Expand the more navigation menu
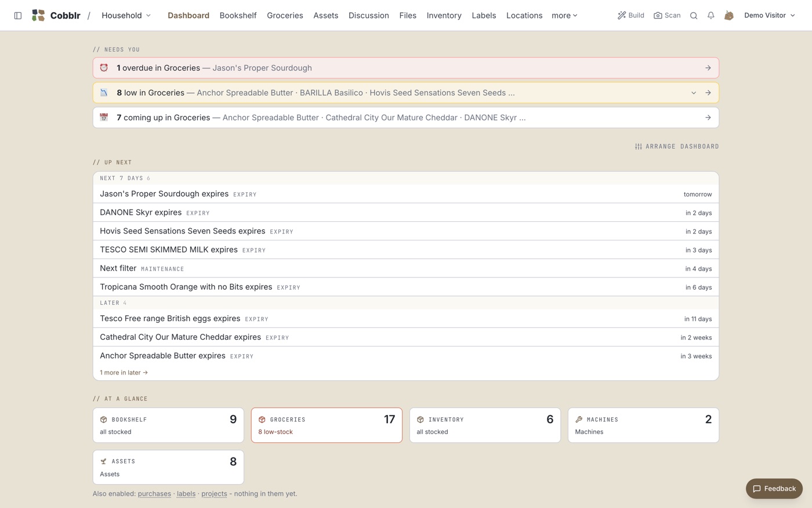 coord(564,16)
